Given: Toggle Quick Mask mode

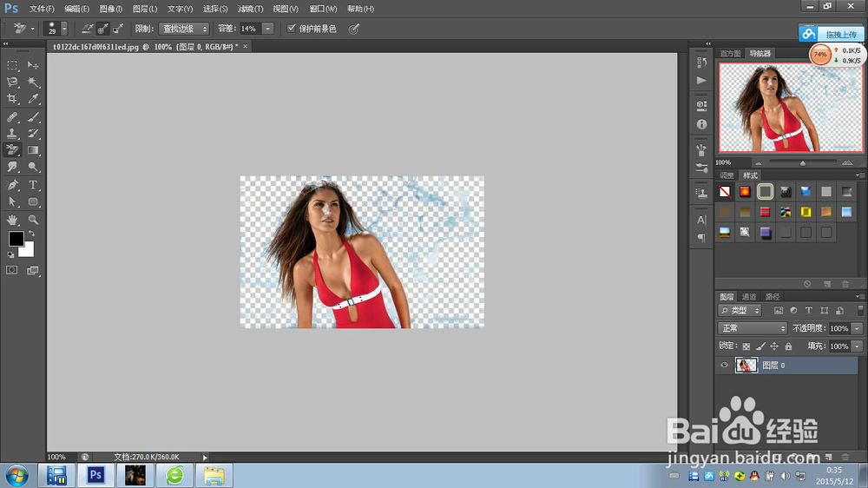Looking at the screenshot, I should [11, 270].
